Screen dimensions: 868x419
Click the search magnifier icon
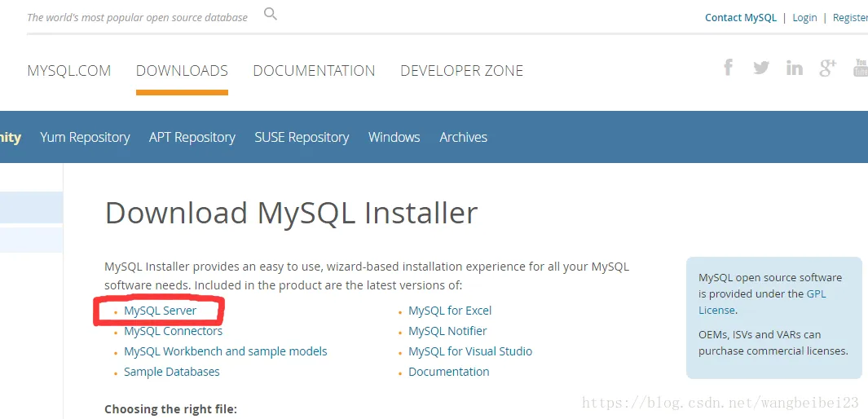pos(270,14)
